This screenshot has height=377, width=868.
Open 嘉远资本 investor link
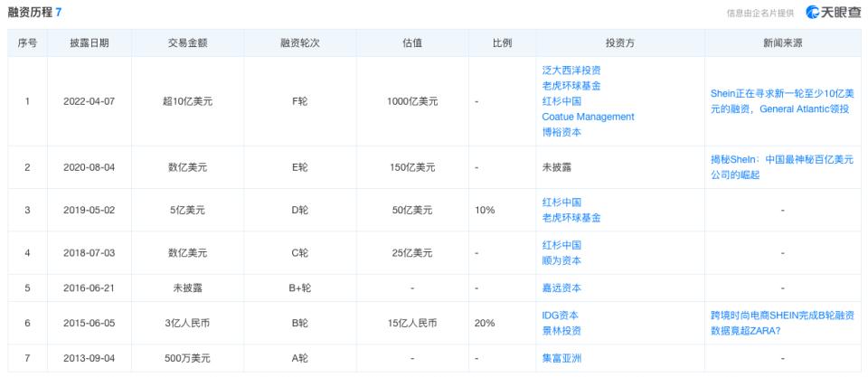click(561, 288)
